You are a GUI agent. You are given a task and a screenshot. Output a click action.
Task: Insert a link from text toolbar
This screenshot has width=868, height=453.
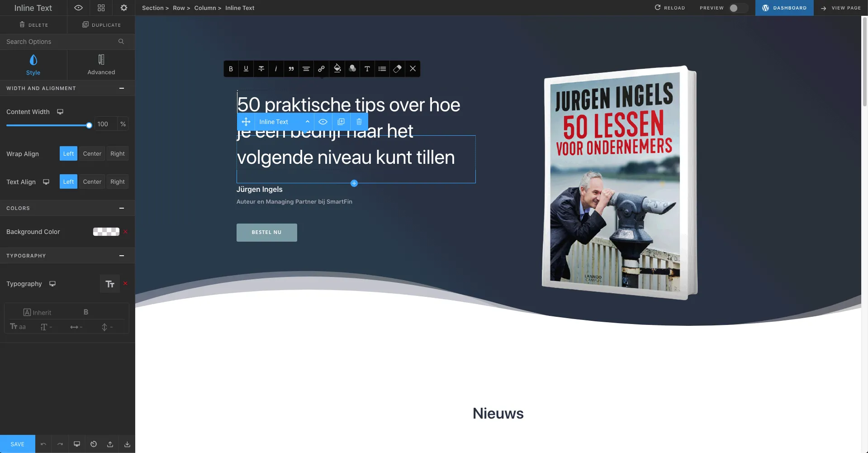321,69
